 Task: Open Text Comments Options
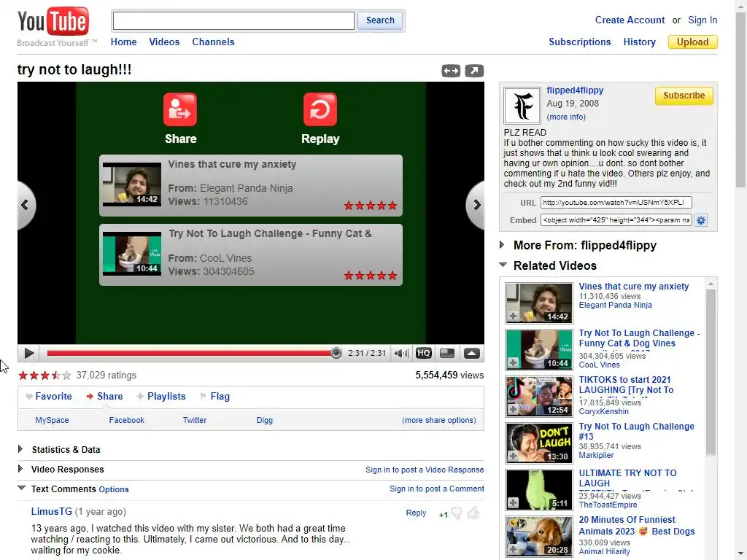coord(114,489)
